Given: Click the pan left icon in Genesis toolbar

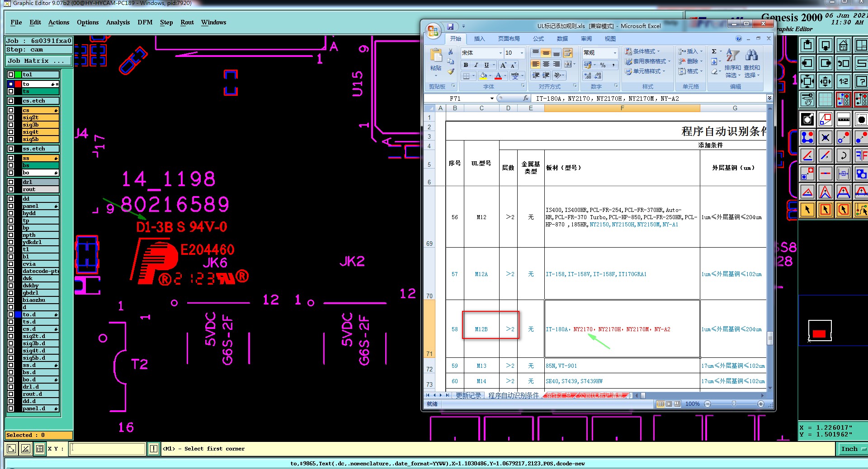Looking at the screenshot, I should (808, 63).
